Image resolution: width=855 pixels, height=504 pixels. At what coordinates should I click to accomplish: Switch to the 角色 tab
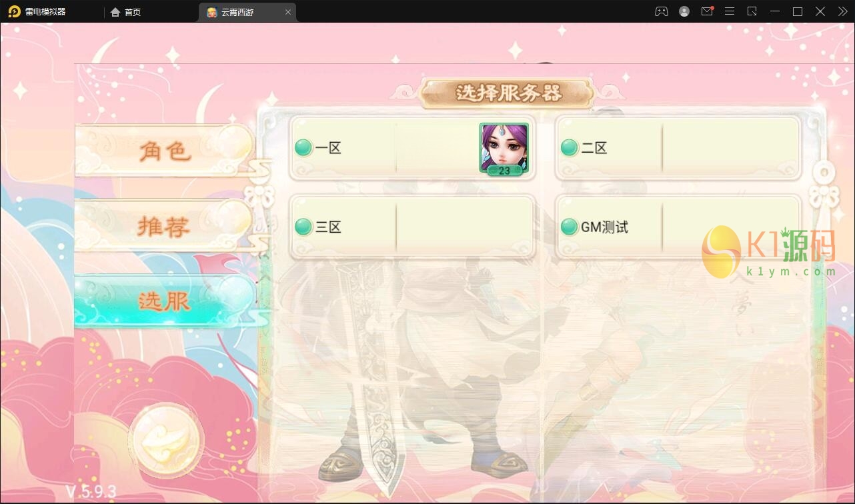coord(165,150)
